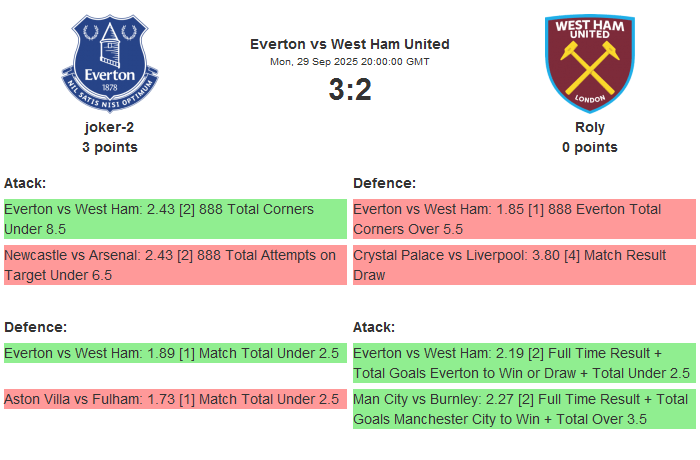This screenshot has width=700, height=460.
Task: Click Roly's 0 points label
Action: (x=590, y=147)
